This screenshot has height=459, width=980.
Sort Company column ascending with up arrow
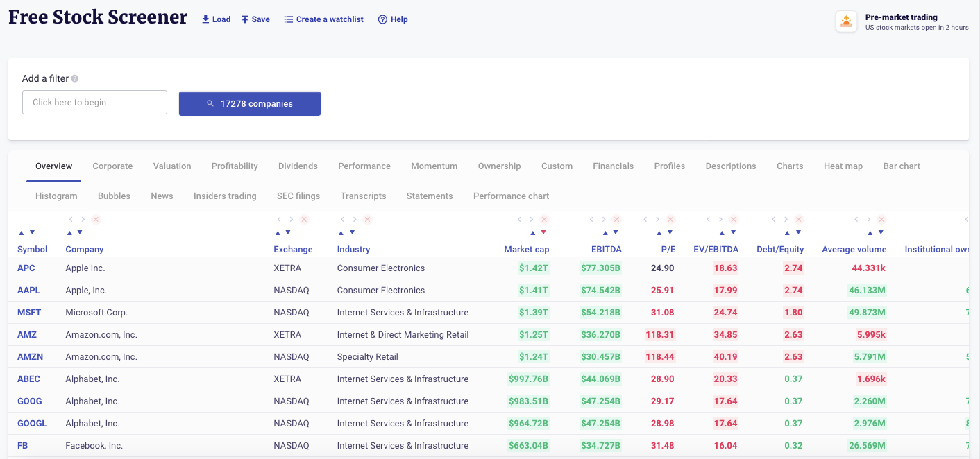(x=69, y=232)
